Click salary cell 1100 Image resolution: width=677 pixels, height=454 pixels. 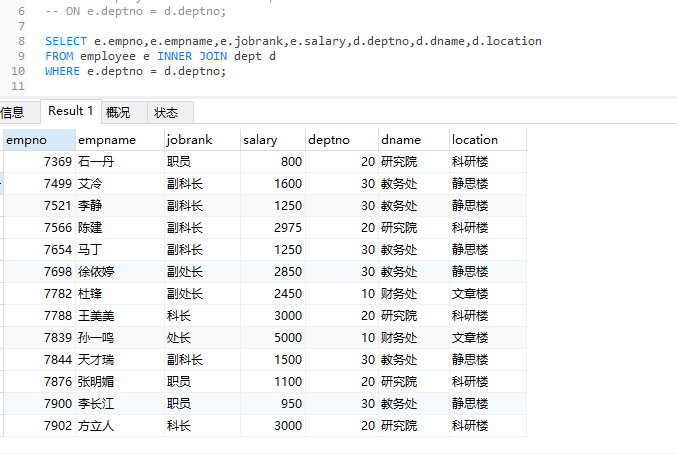[273, 382]
